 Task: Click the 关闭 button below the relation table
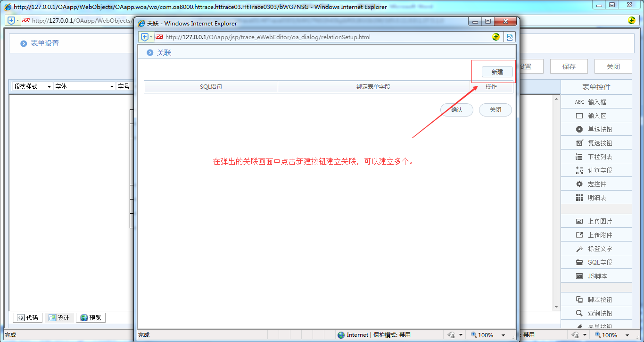(495, 110)
